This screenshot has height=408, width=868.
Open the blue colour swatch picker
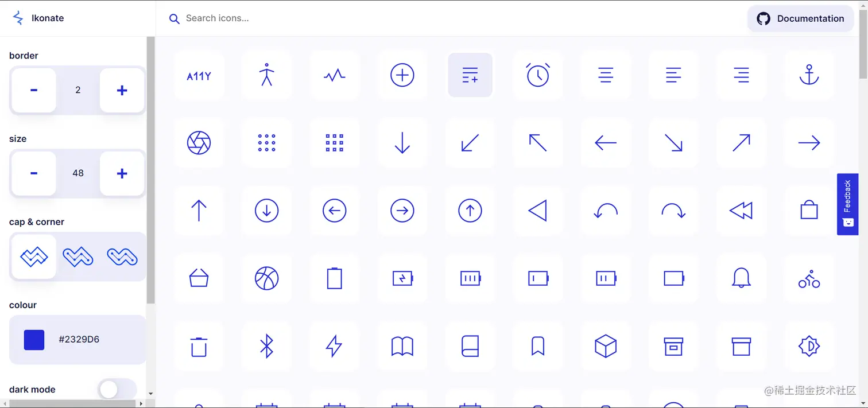pyautogui.click(x=34, y=340)
